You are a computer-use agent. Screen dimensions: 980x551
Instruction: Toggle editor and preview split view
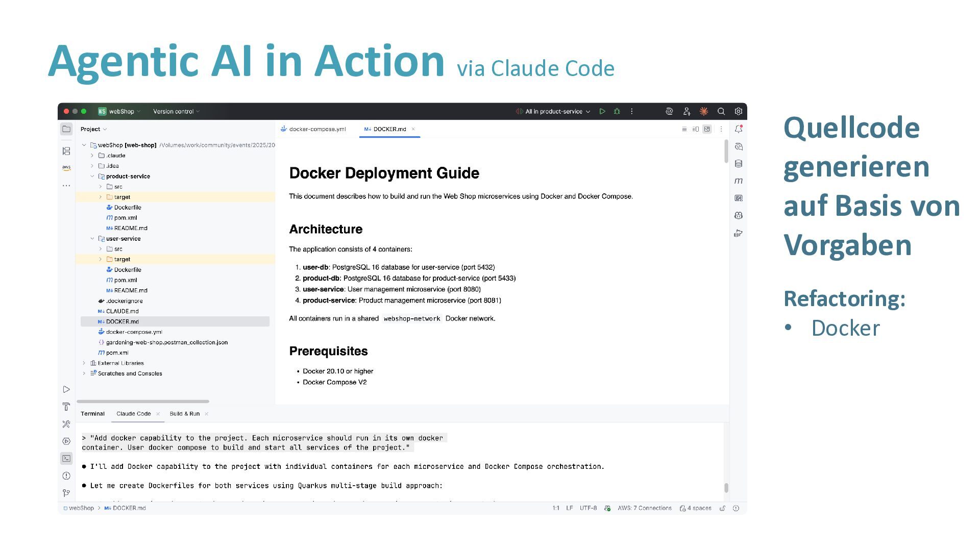[696, 129]
